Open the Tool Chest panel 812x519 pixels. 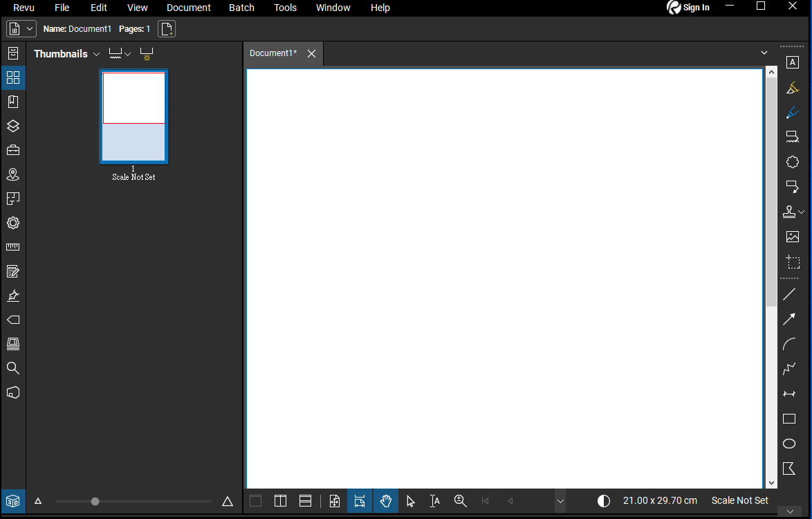point(13,150)
